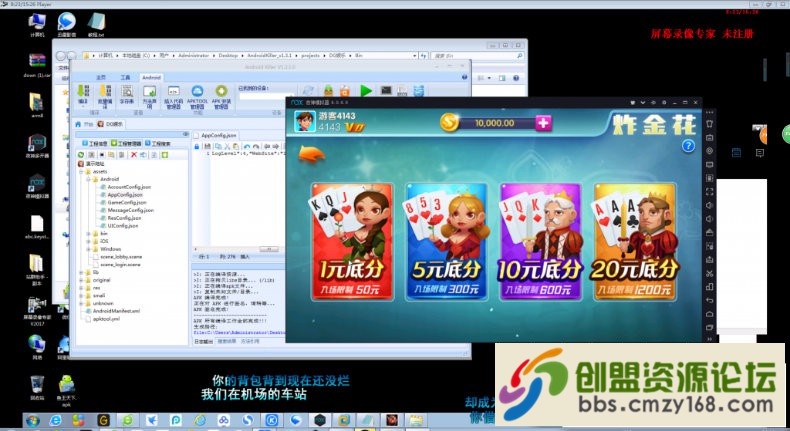The width and height of the screenshot is (790, 431).
Task: Switch to the 主页 ribbon tab
Action: point(101,77)
